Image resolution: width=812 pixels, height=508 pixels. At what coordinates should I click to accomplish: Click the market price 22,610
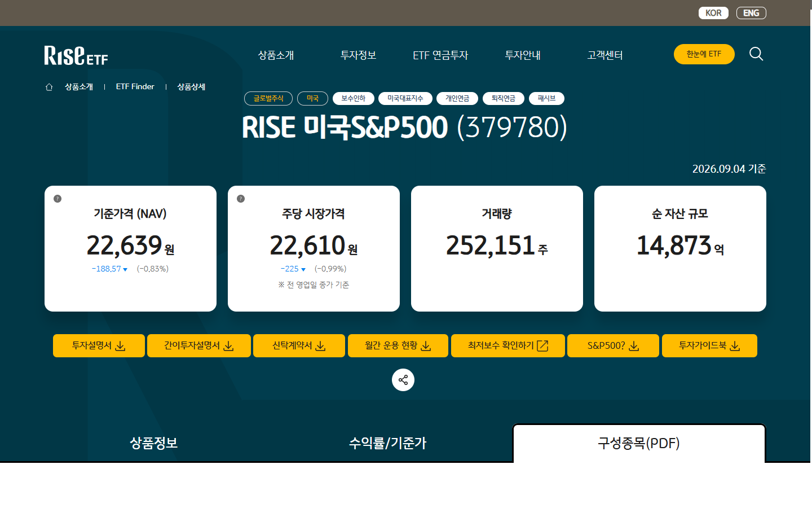307,246
